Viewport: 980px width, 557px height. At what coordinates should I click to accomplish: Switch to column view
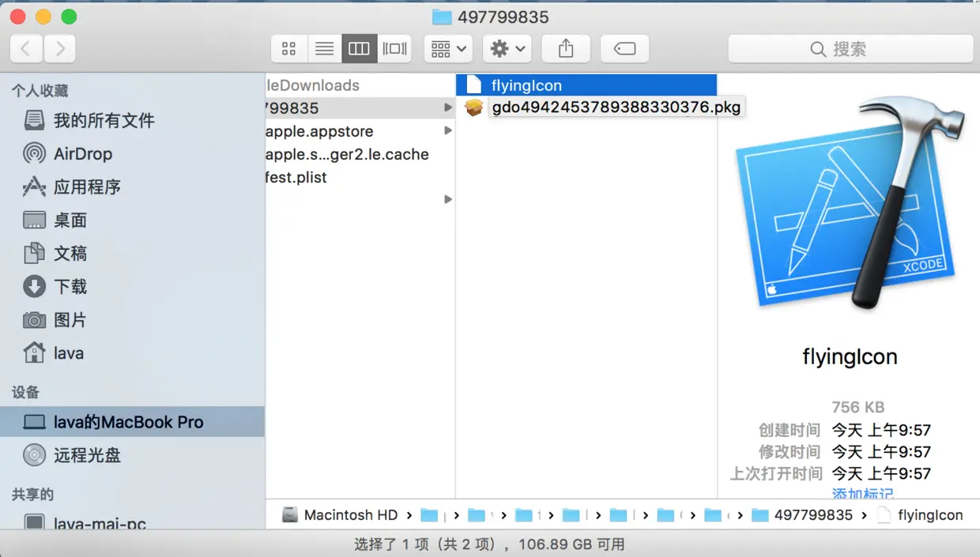pos(359,49)
